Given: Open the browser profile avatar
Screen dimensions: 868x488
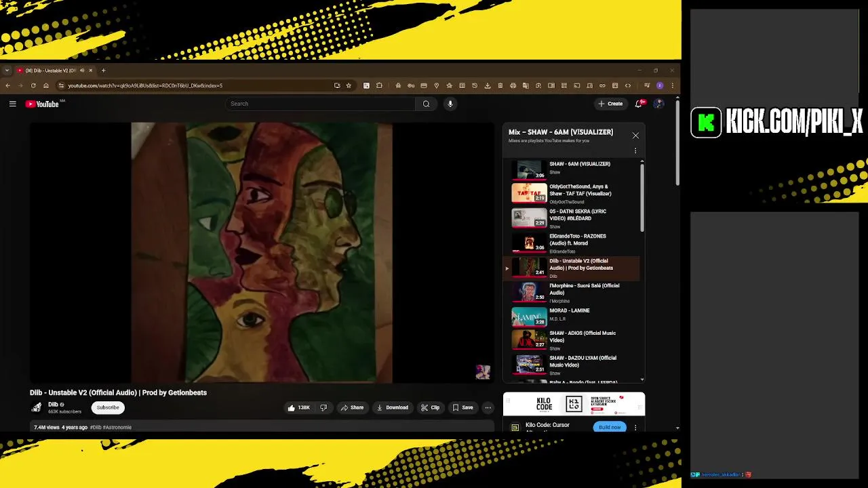Looking at the screenshot, I should pos(660,85).
